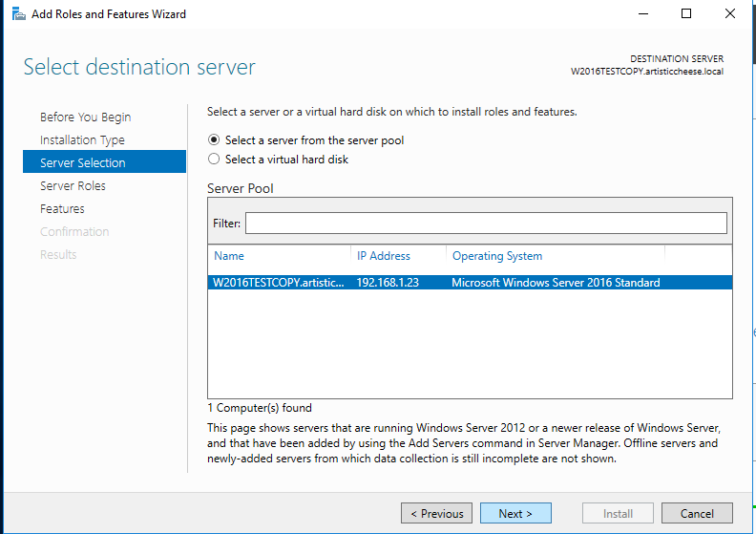This screenshot has height=534, width=756.
Task: Maximize the wizard window
Action: [x=686, y=14]
